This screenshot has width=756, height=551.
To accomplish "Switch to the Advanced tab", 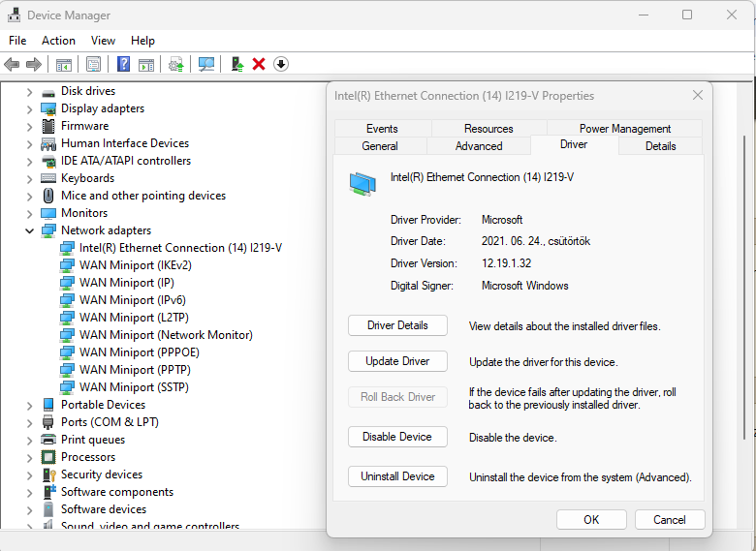I will [x=479, y=146].
